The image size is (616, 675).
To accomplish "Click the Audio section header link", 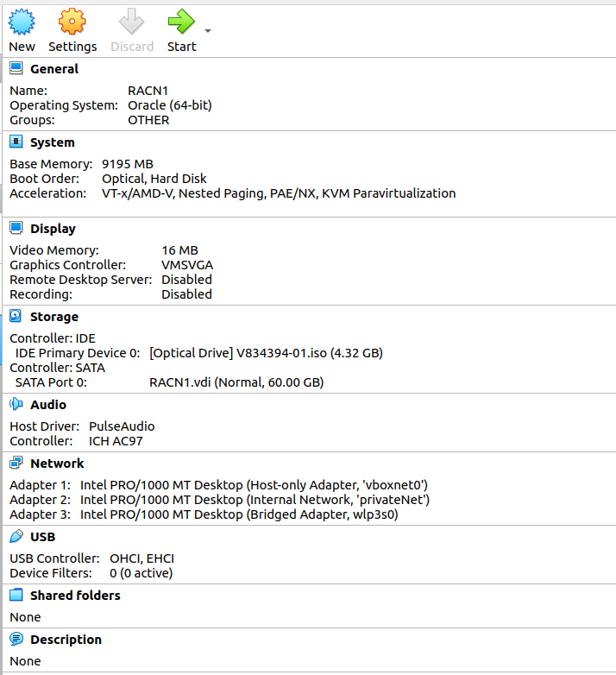I will coord(48,405).
